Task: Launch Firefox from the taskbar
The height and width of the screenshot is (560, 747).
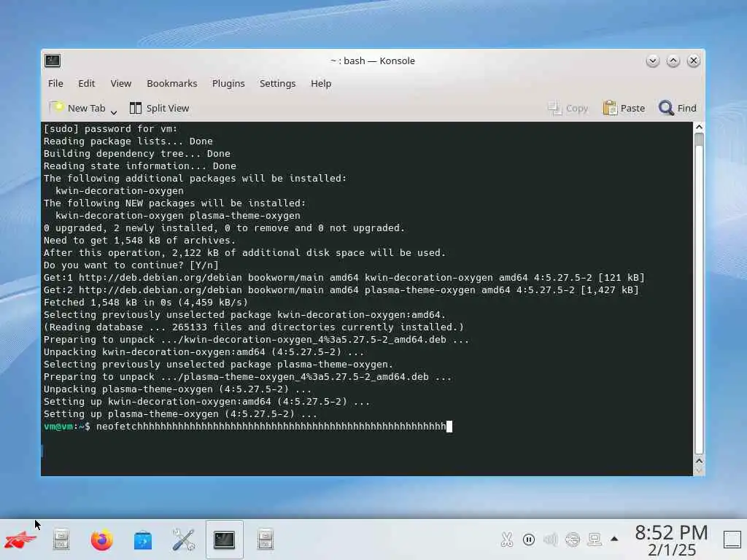Action: [x=102, y=540]
